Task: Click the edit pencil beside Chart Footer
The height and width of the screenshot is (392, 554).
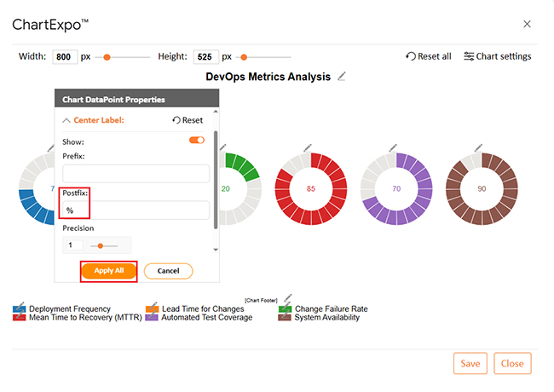Action: [x=288, y=298]
